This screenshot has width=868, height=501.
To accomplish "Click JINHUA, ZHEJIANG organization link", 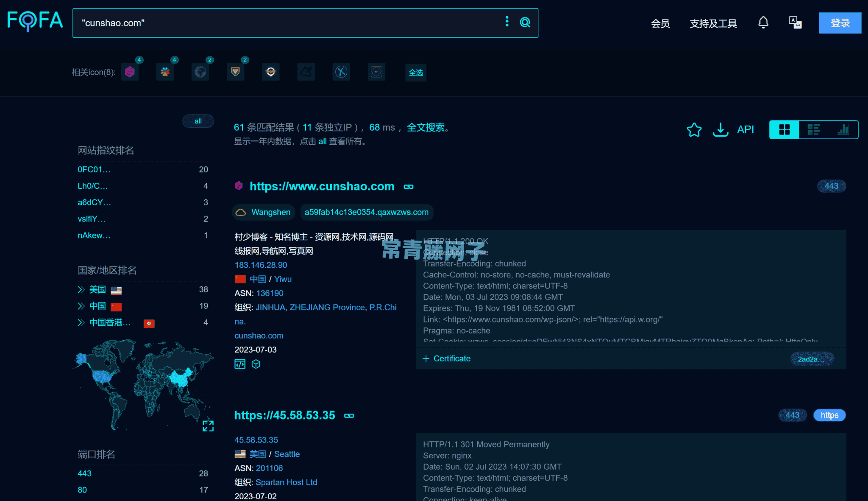I will point(316,314).
